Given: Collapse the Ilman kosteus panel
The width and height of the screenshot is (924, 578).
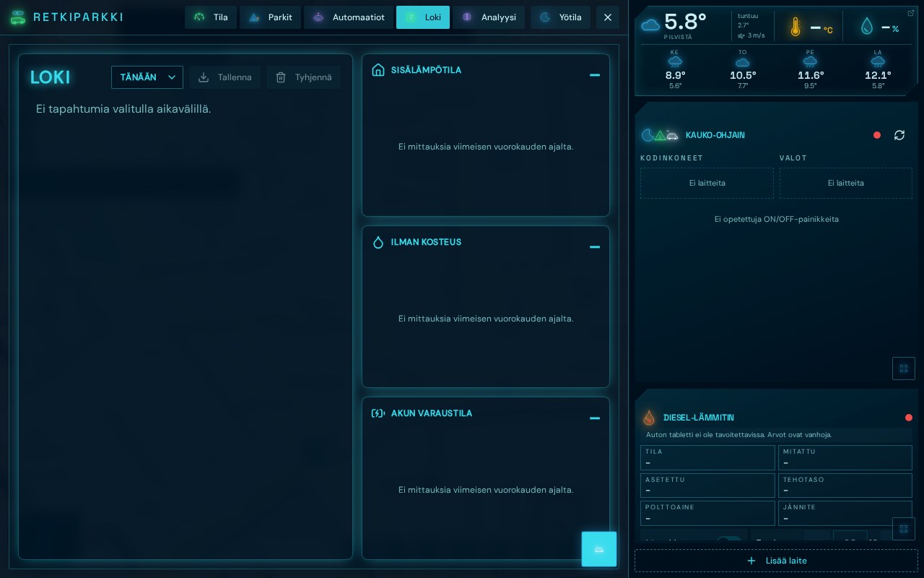Looking at the screenshot, I should click(595, 247).
